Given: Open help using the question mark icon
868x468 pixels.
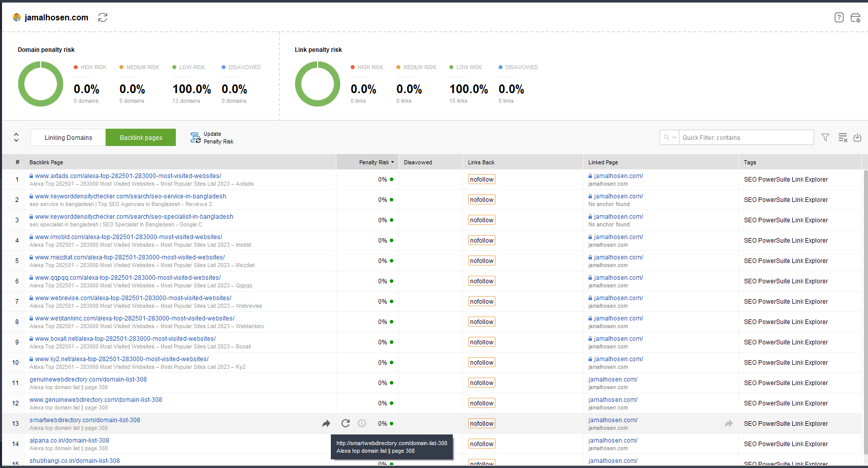Looking at the screenshot, I should (839, 17).
